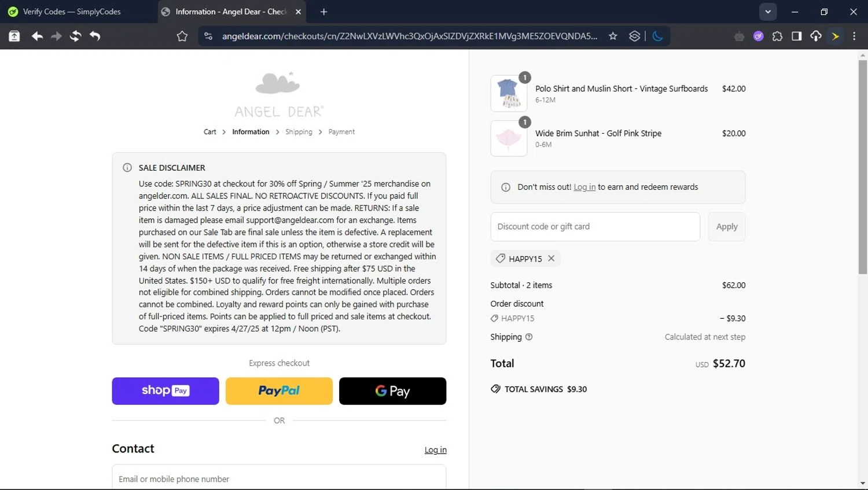Click the Sale Disclaimer info icon
The height and width of the screenshot is (490, 868).
tap(127, 168)
